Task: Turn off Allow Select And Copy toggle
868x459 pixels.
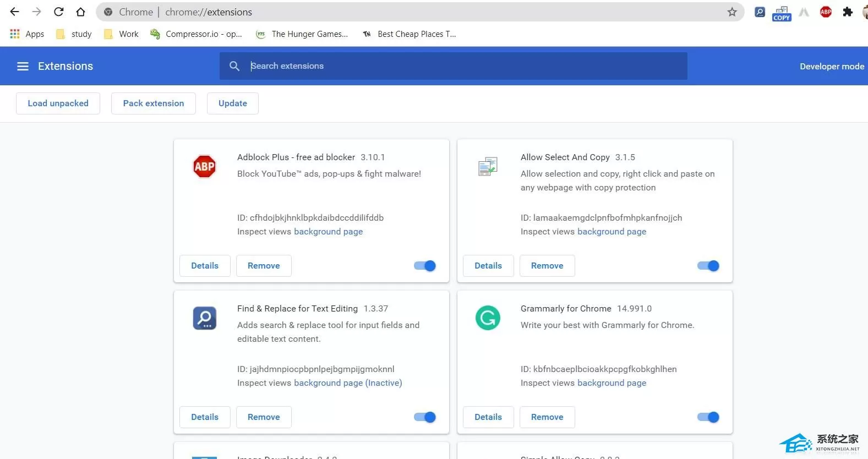Action: (708, 266)
